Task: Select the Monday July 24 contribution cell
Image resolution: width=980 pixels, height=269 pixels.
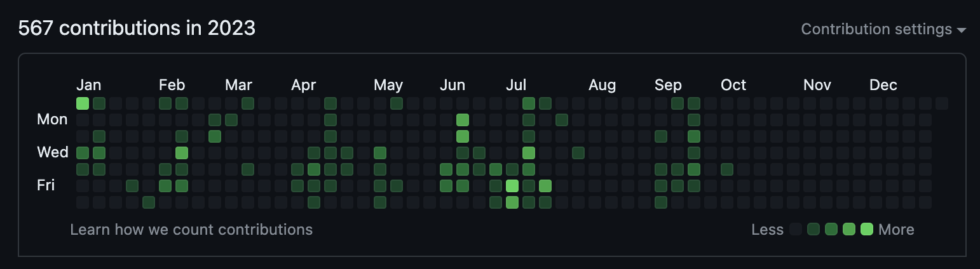Action: (x=562, y=119)
